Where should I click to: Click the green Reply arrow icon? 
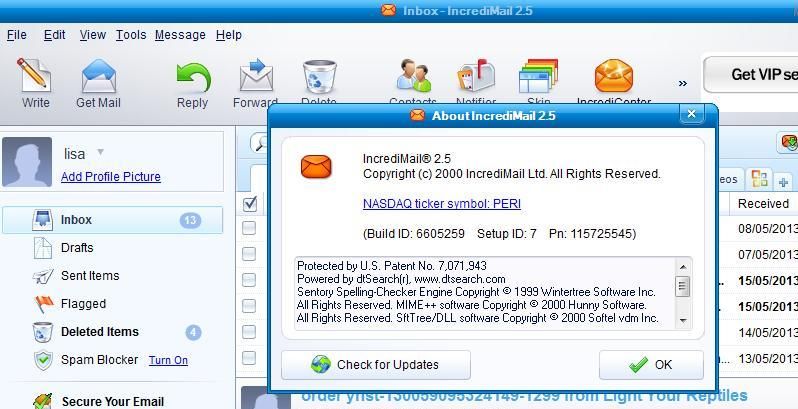[x=193, y=77]
